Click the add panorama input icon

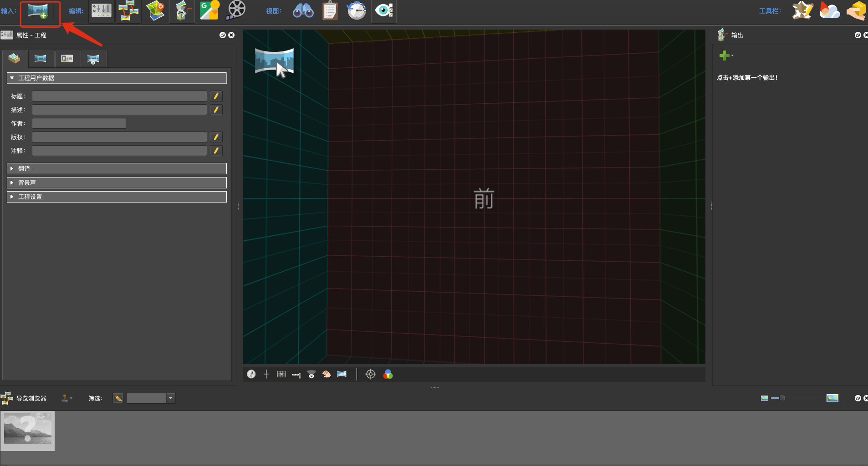click(x=38, y=11)
